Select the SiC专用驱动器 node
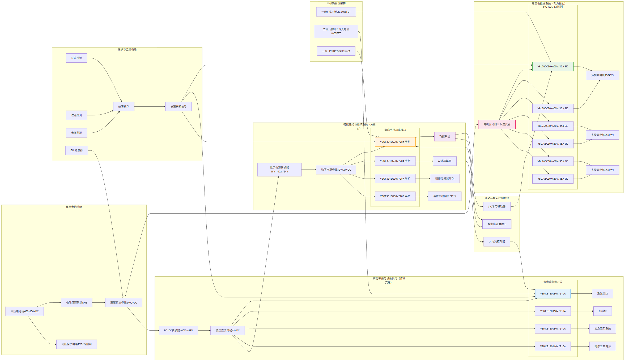The image size is (629, 364). click(497, 207)
